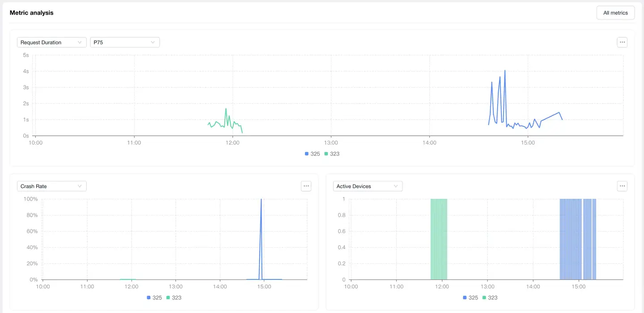The height and width of the screenshot is (313, 644).
Task: Open more options menu on Active Devices chart
Action: [622, 186]
